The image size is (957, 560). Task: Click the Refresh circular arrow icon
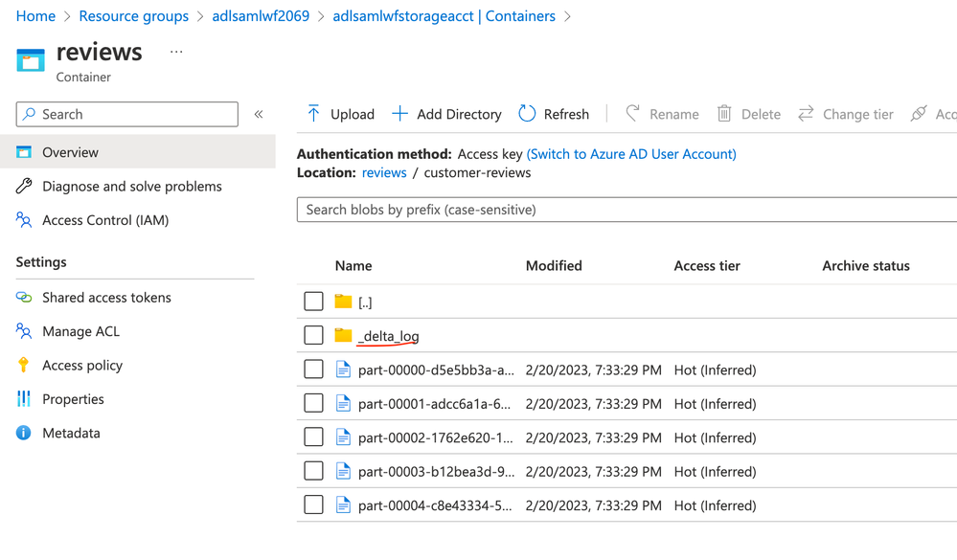point(527,114)
